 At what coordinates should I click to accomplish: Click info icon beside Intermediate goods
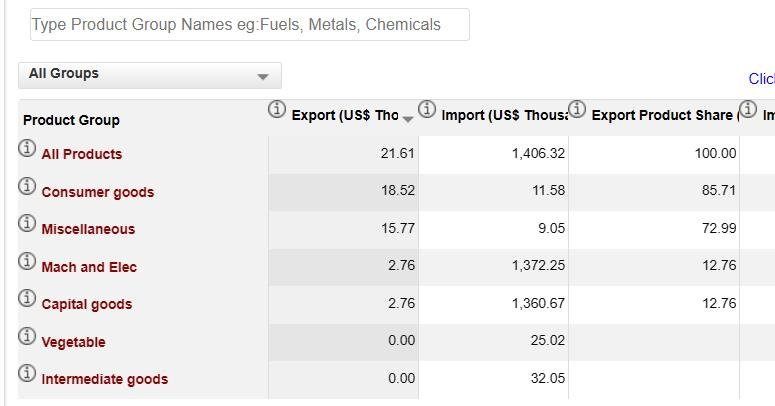[27, 374]
